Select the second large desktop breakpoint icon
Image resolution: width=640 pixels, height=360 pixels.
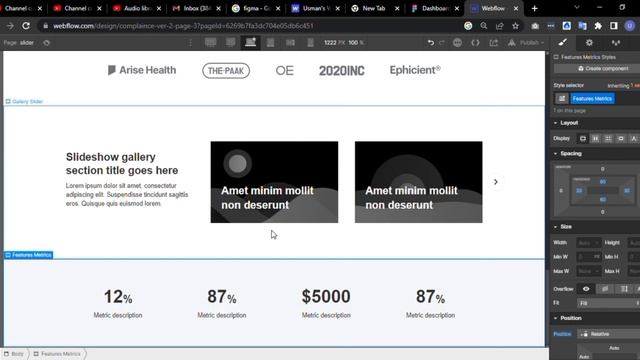click(231, 42)
